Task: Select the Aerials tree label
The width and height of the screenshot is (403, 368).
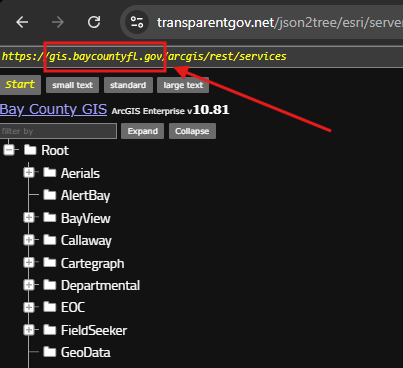Action: (x=80, y=173)
